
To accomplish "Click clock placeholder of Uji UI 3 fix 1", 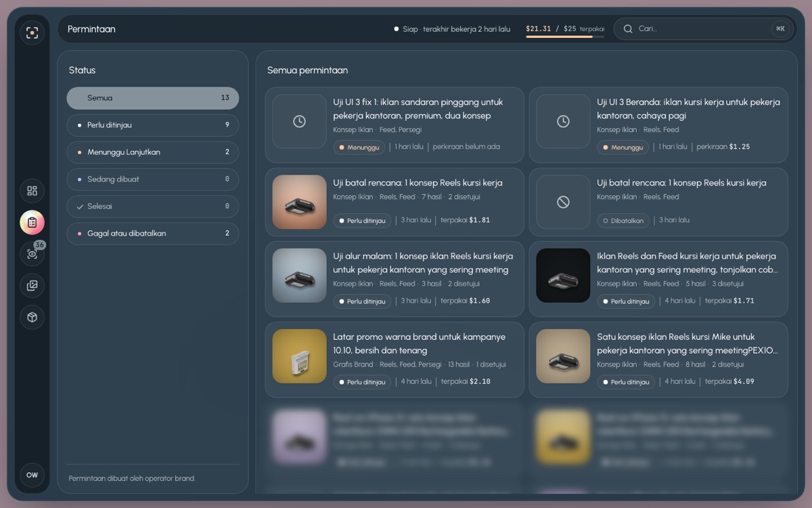I will tap(299, 121).
